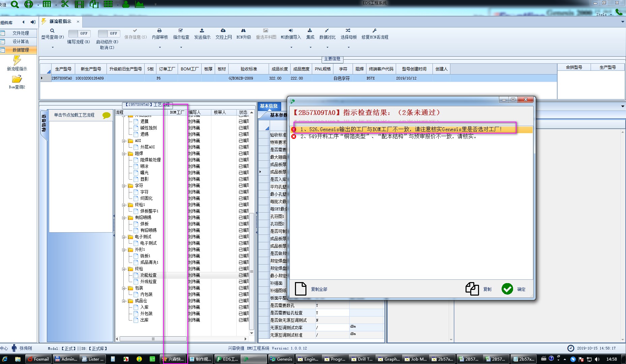This screenshot has width=626, height=364.
Task: Close the 新流程指示 tab
Action: 78,22
